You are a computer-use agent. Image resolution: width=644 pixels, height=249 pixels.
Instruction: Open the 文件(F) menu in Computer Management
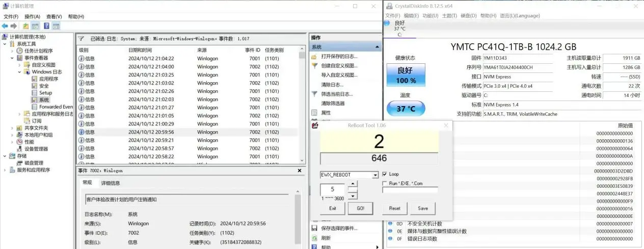pyautogui.click(x=11, y=16)
